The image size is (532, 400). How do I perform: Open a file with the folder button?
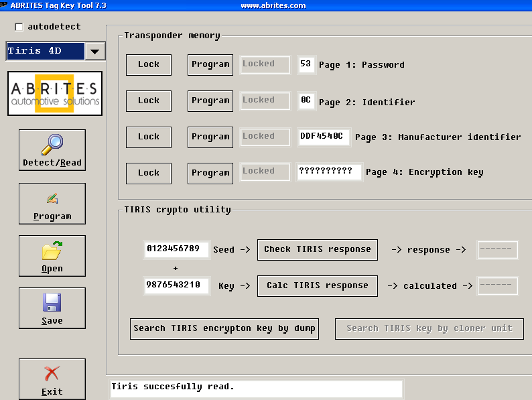point(52,256)
